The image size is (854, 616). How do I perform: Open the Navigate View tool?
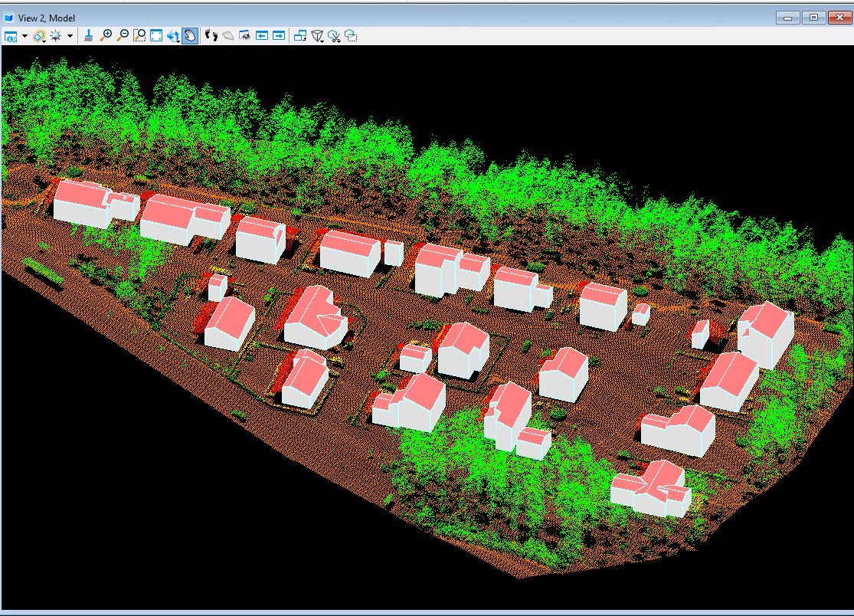coord(245,36)
